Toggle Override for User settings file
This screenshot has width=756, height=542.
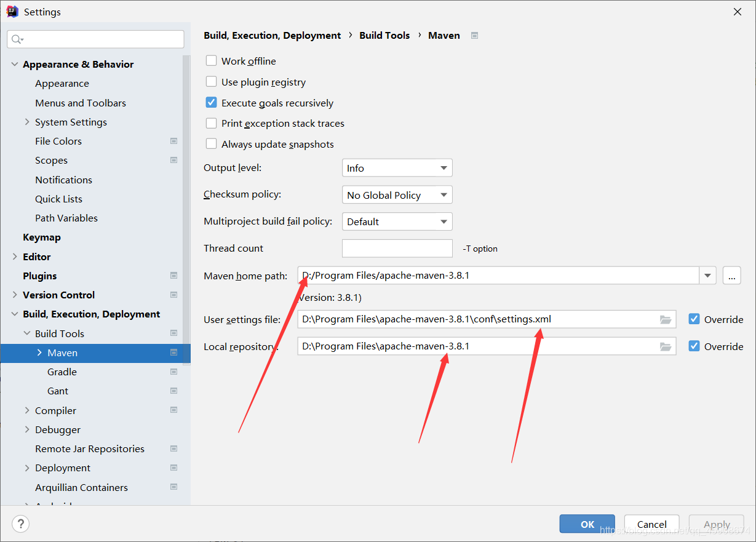(x=694, y=319)
